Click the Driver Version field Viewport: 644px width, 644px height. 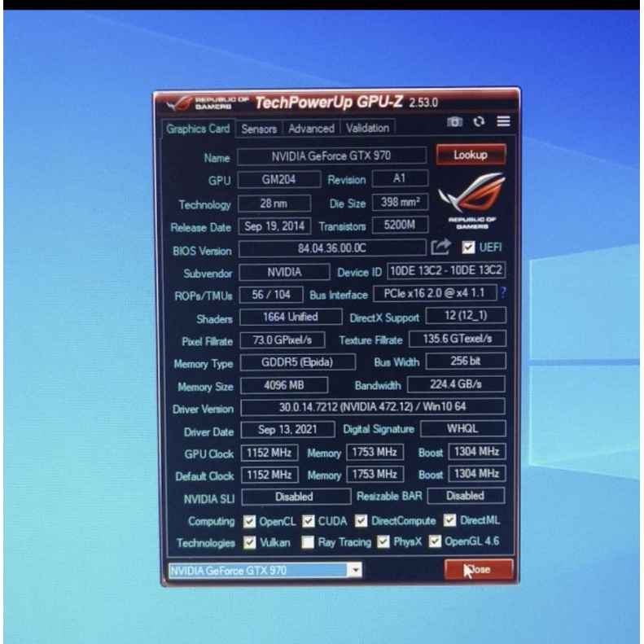[373, 407]
